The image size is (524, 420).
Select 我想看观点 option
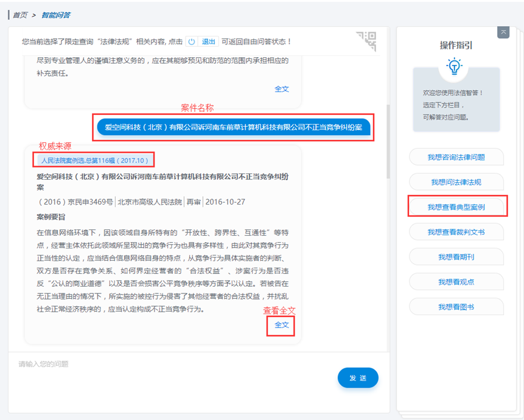[456, 282]
